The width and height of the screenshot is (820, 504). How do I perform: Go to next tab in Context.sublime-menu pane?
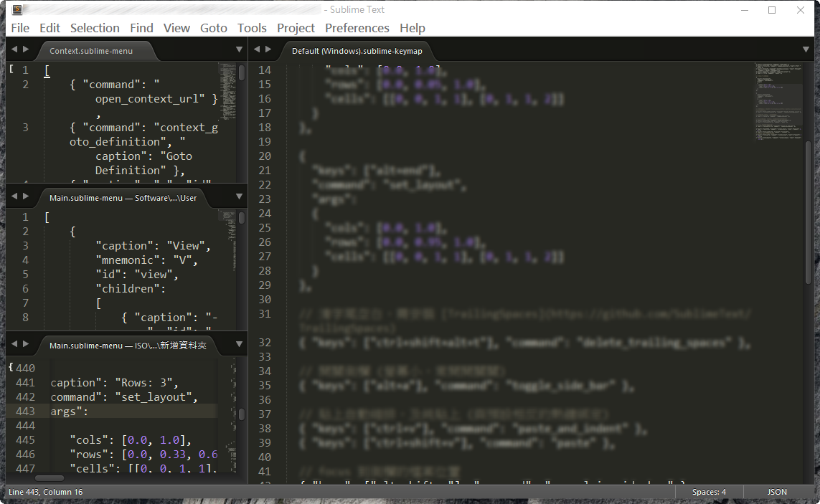[26, 49]
